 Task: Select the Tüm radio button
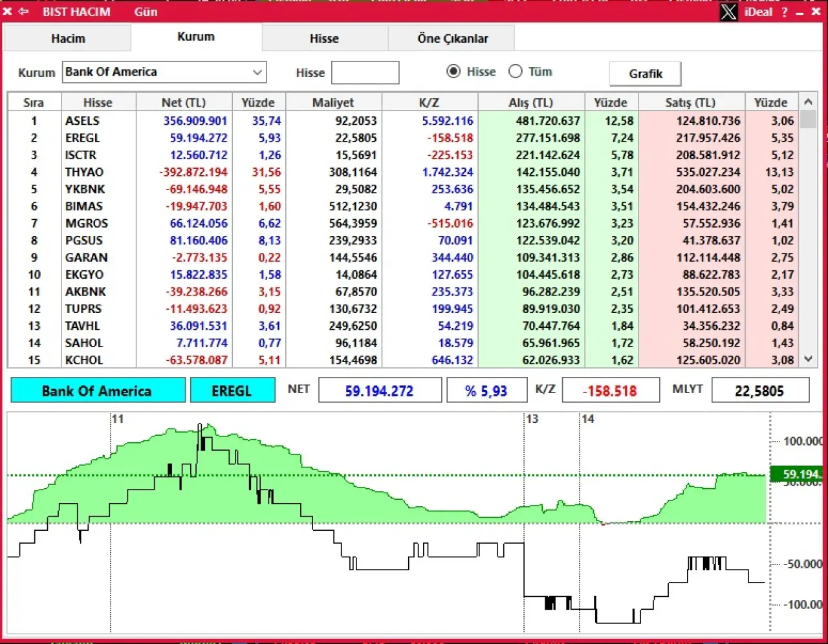[516, 72]
